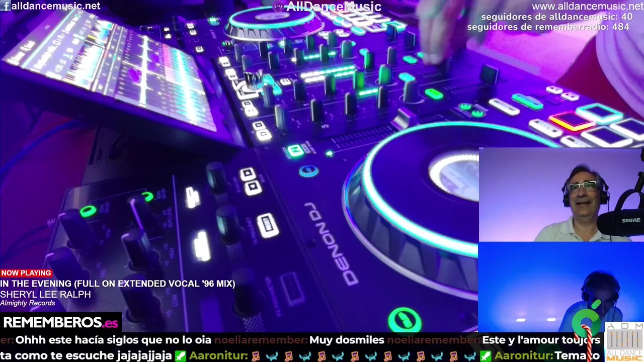This screenshot has width=644, height=362.
Task: Click the AllDanceMusic channel title
Action: 334,7
